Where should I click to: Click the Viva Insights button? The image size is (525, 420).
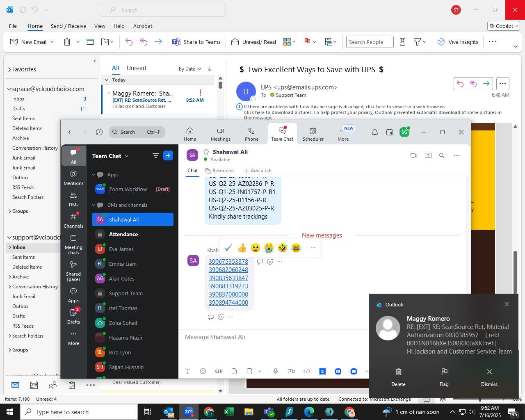coord(458,42)
